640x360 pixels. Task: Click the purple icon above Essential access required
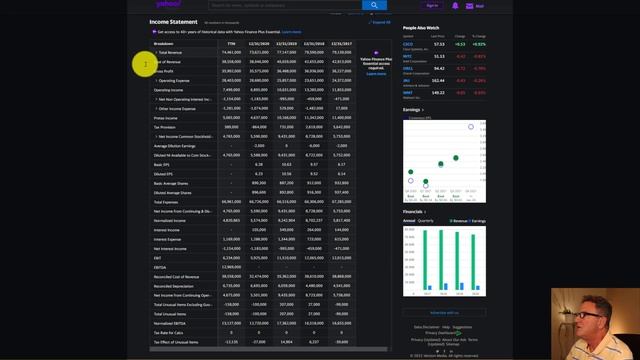click(376, 53)
